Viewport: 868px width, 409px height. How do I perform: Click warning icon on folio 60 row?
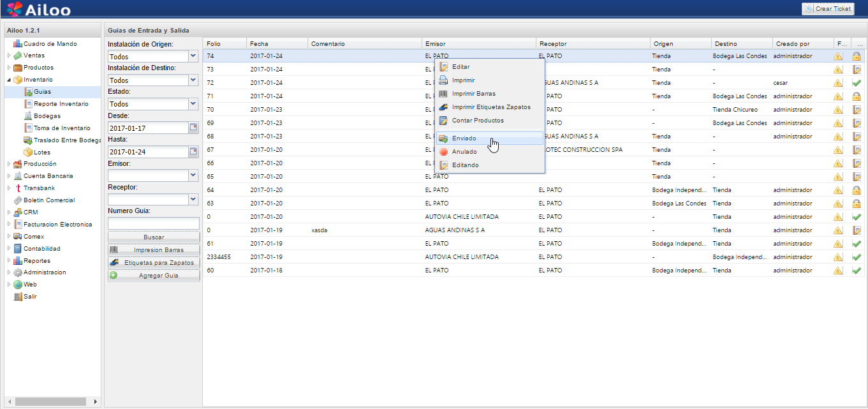pos(838,271)
